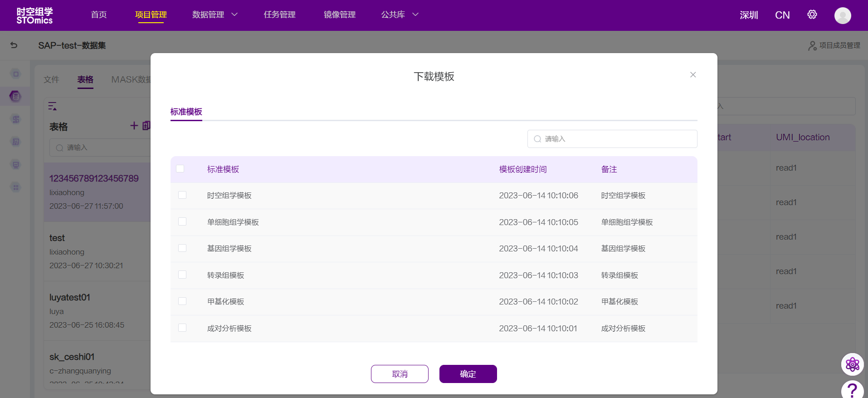Open the user avatar profile menu
Image resolution: width=868 pixels, height=398 pixels.
tap(842, 15)
